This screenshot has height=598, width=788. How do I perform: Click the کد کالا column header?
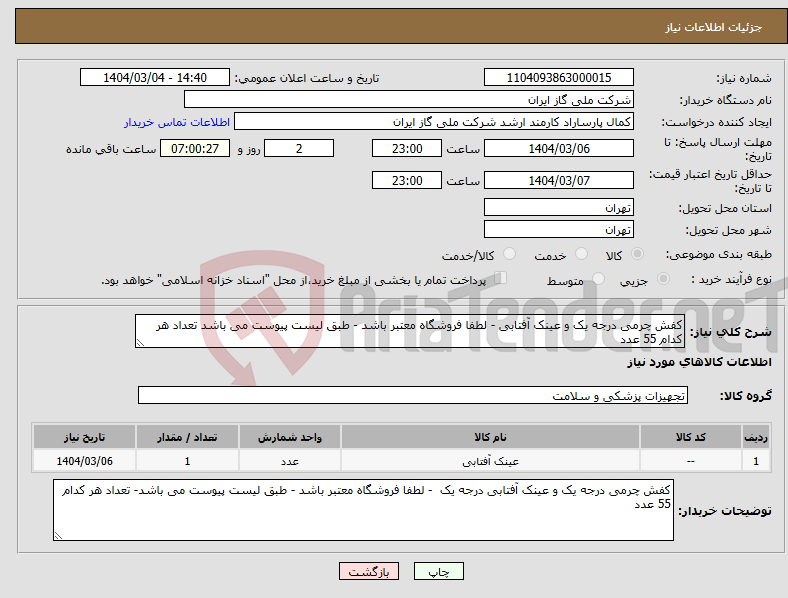click(x=691, y=437)
